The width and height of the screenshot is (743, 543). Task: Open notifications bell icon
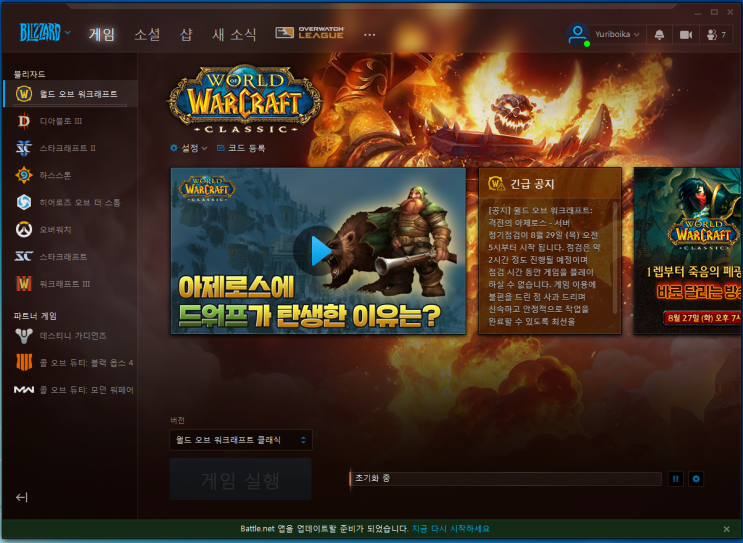click(659, 35)
